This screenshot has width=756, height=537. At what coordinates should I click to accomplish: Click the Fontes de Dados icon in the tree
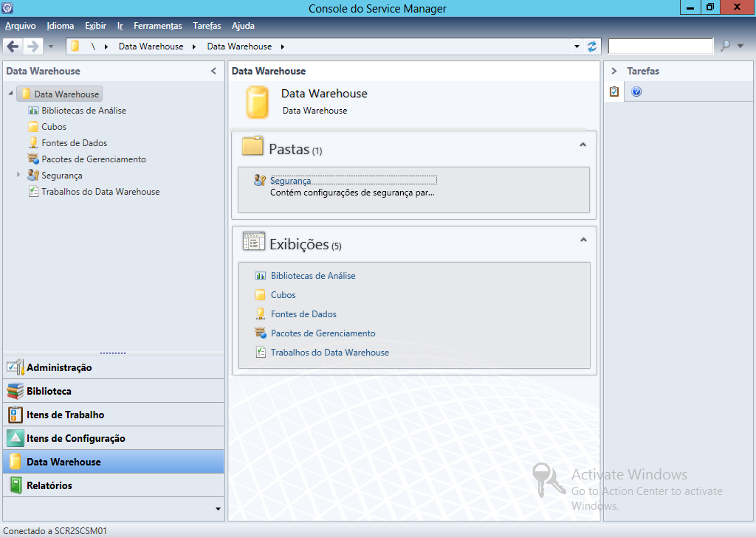(x=33, y=142)
